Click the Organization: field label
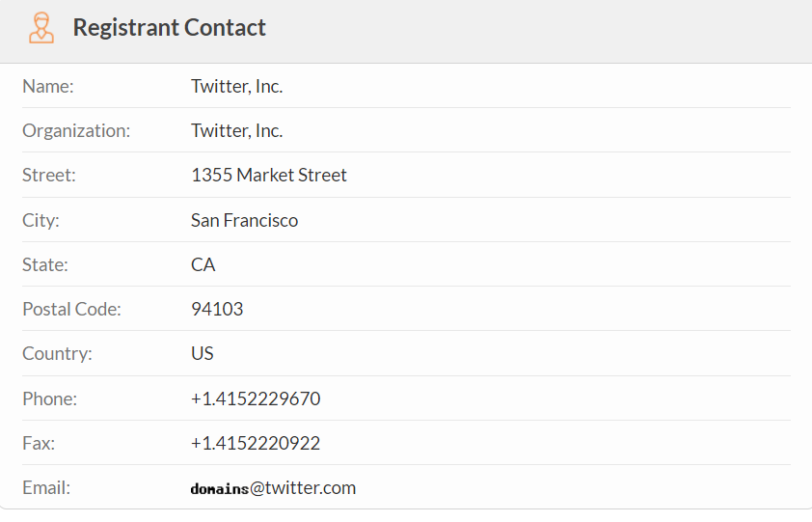 pos(76,130)
